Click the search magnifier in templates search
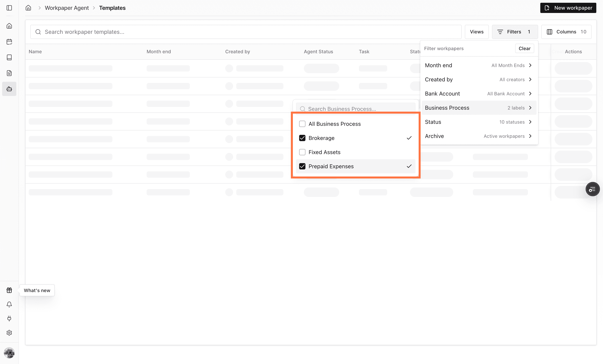The height and width of the screenshot is (364, 603). (x=38, y=32)
